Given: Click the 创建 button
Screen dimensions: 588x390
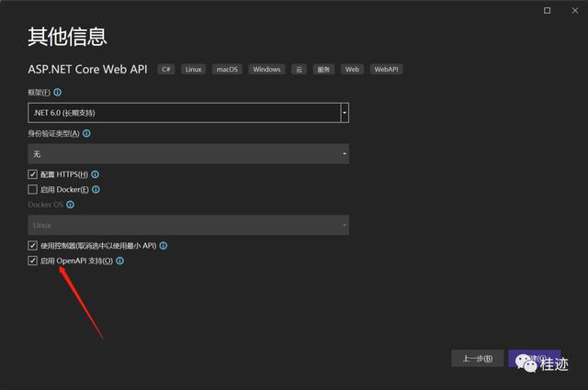Looking at the screenshot, I should (534, 359).
